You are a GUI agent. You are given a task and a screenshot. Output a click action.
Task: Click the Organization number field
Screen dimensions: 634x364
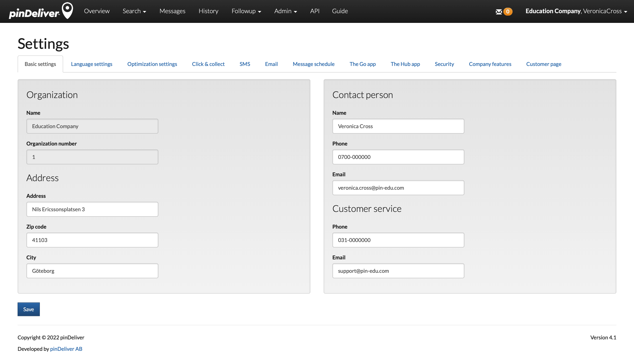[x=92, y=157]
